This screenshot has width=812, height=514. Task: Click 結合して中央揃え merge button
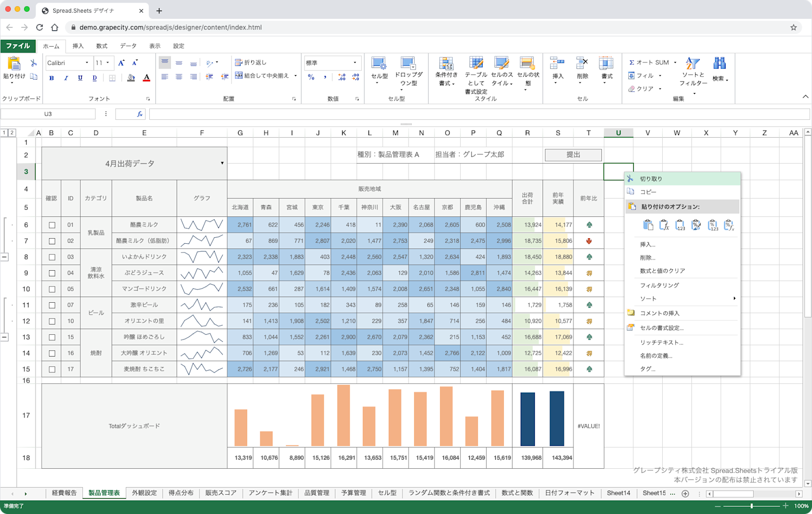262,76
